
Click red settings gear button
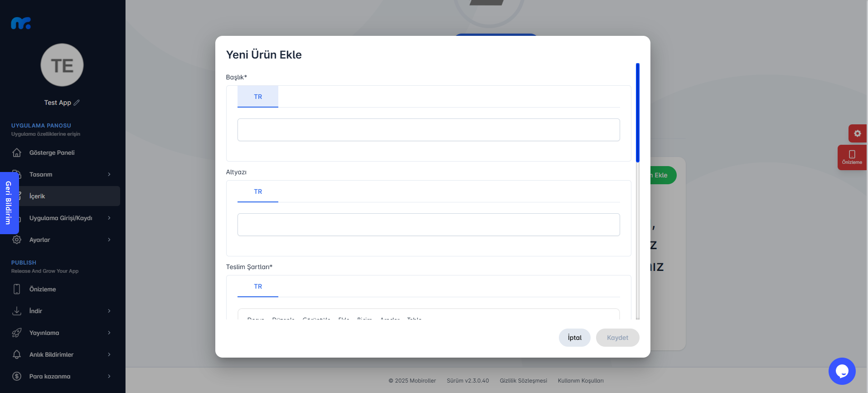tap(858, 133)
